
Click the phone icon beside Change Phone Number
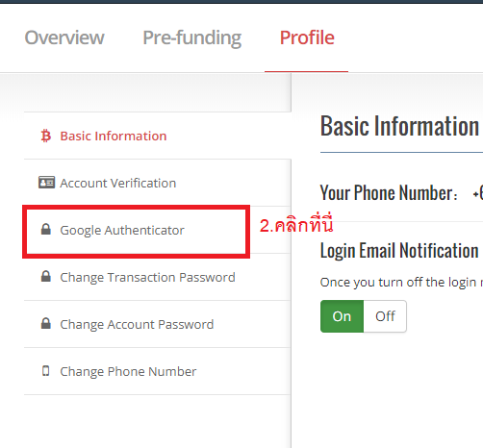pyautogui.click(x=46, y=371)
